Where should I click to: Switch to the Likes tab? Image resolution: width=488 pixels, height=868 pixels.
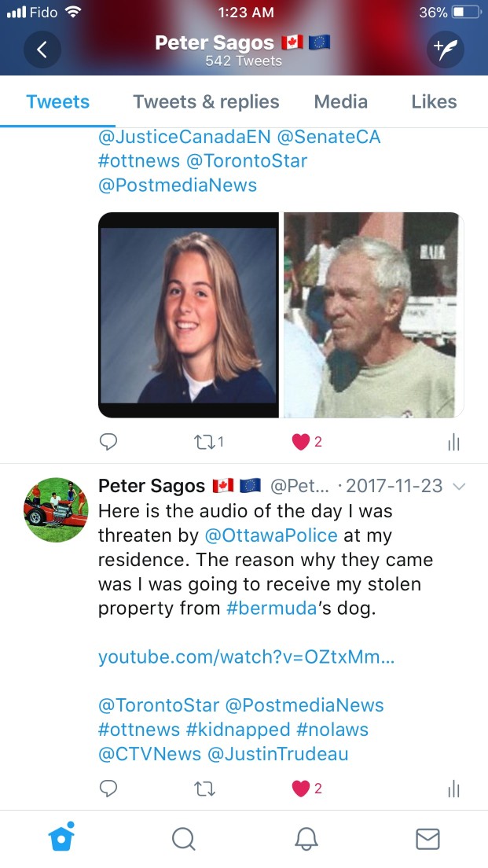pos(435,102)
